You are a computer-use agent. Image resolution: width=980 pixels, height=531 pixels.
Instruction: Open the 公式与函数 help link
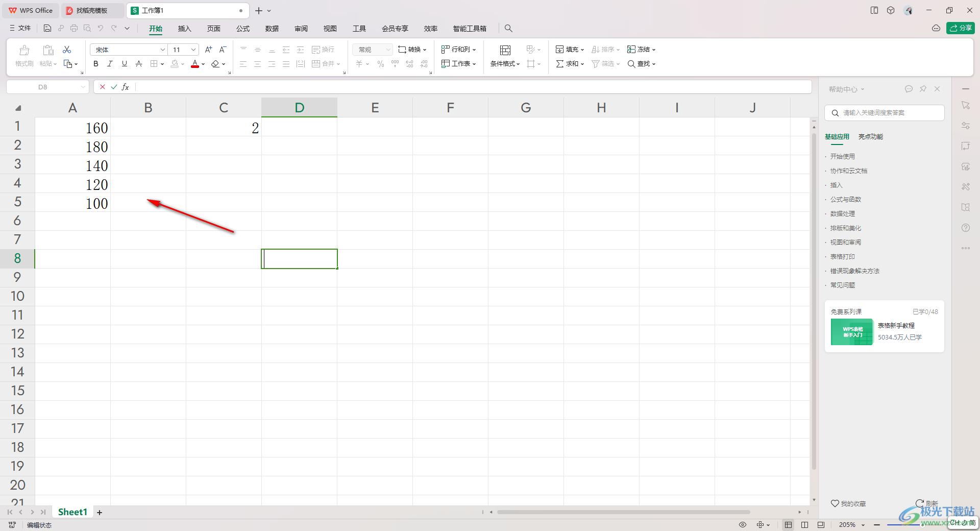846,200
